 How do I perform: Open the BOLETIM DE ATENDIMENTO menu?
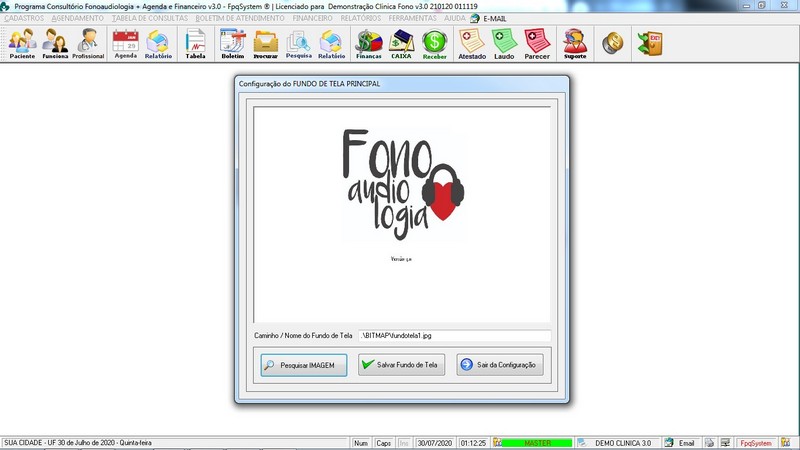(240, 18)
